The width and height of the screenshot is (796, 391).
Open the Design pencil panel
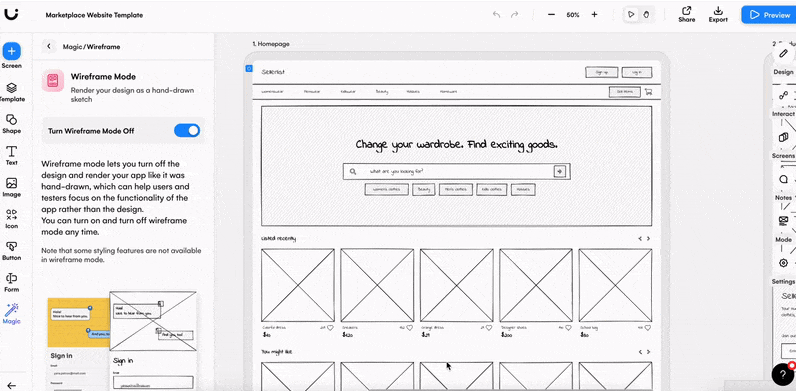[x=784, y=54]
